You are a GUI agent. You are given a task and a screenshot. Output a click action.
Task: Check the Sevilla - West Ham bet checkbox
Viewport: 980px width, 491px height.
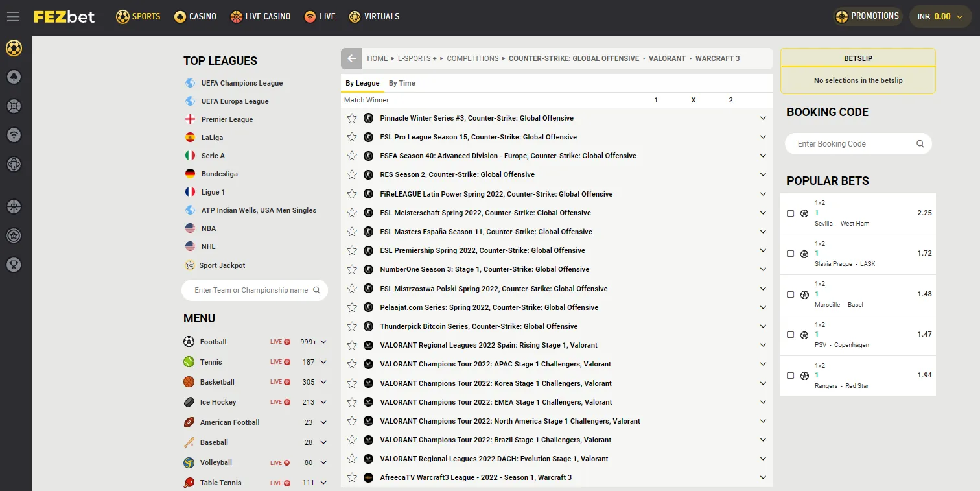pos(791,213)
